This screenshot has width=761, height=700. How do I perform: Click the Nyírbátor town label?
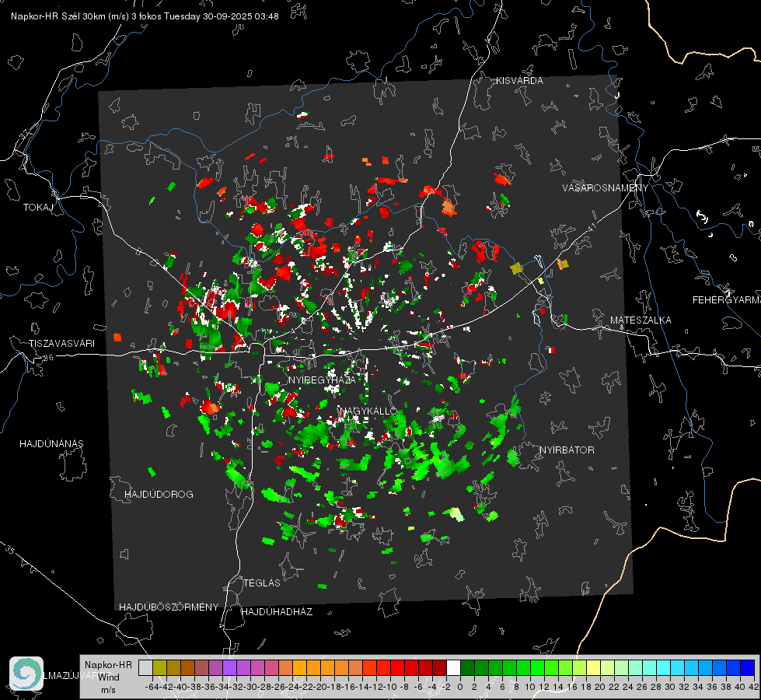click(x=567, y=450)
